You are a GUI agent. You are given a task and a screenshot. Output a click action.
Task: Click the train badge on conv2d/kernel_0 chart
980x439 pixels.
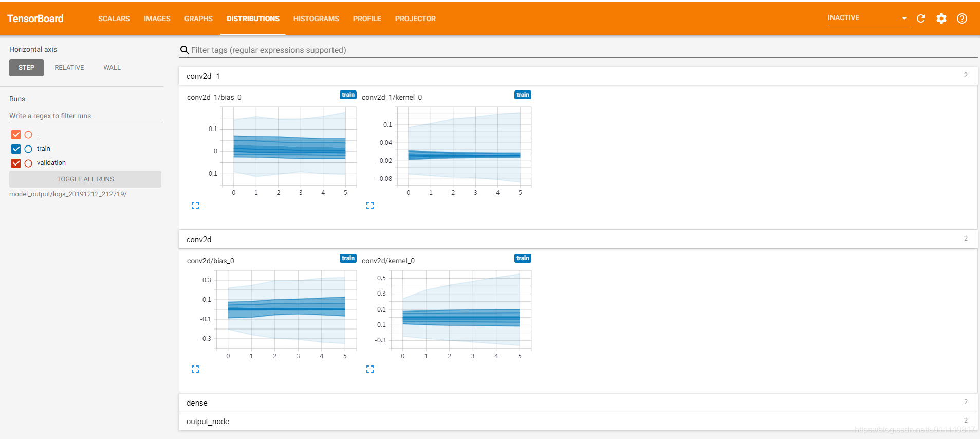coord(523,259)
